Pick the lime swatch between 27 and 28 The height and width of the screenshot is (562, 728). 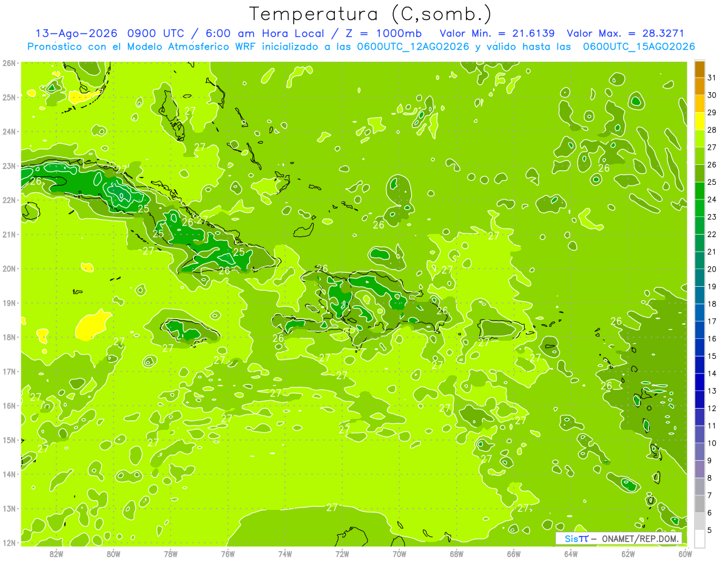pyautogui.click(x=699, y=139)
